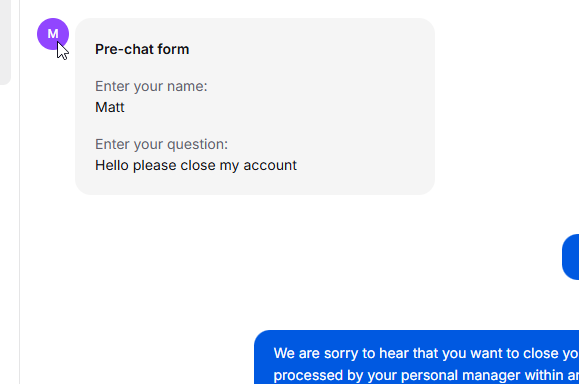Click blank space below the Pre-chat form bubble

click(255, 214)
